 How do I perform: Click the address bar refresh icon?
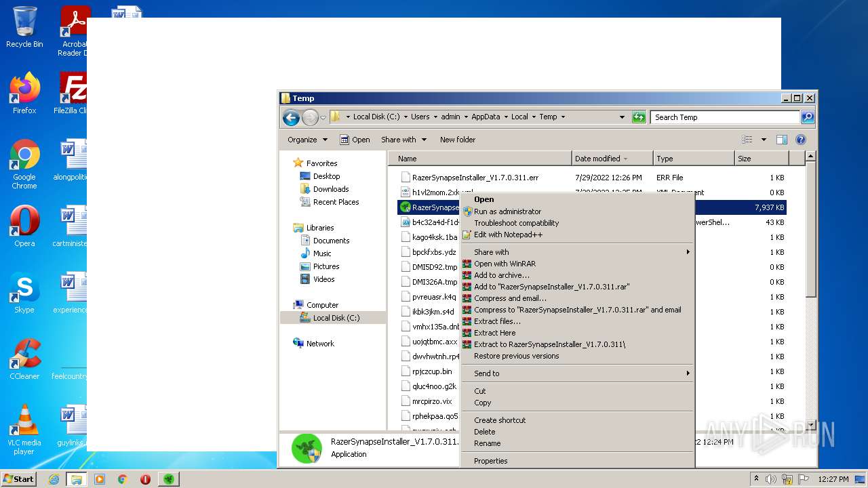pos(639,117)
